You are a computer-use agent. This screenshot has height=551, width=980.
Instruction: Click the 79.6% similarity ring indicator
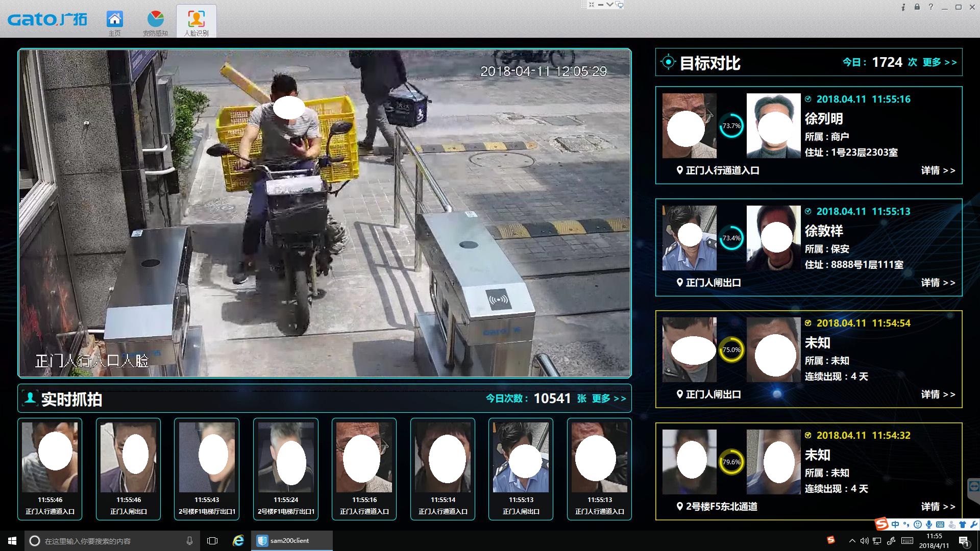point(731,462)
